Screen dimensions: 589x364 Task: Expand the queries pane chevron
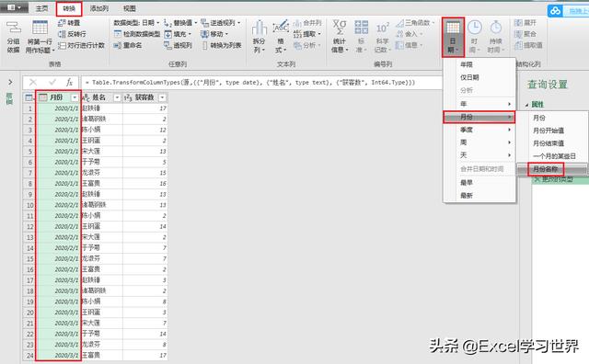pos(10,82)
